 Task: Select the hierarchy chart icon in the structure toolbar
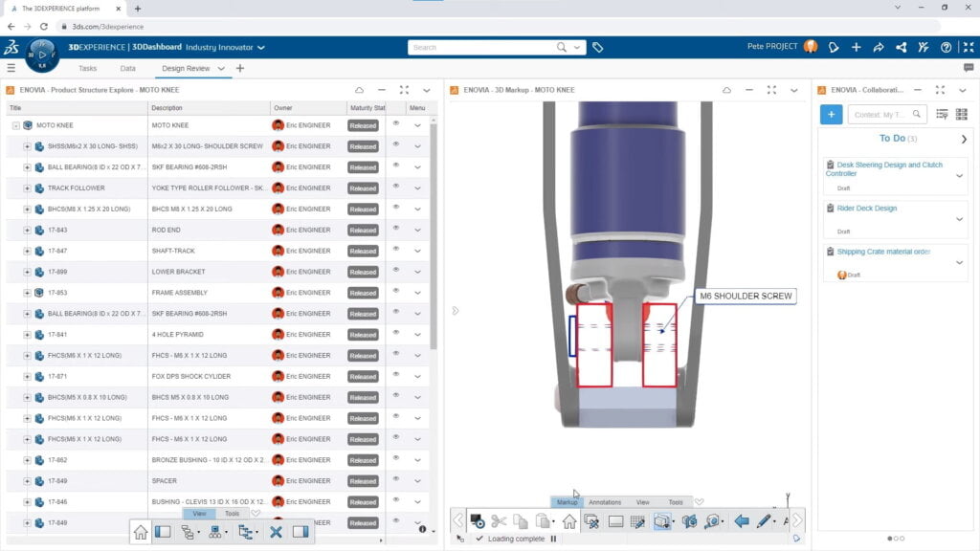[x=216, y=533]
